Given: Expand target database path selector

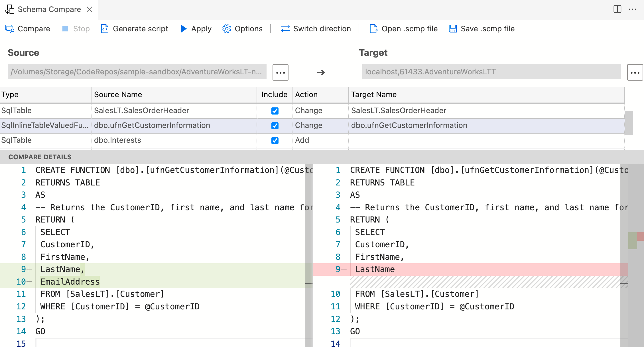Looking at the screenshot, I should [x=635, y=71].
